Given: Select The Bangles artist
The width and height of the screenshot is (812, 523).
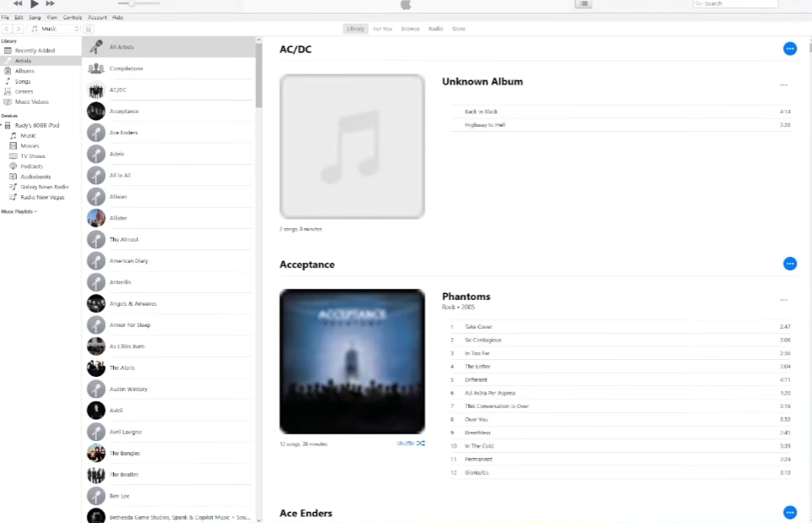Looking at the screenshot, I should (169, 453).
